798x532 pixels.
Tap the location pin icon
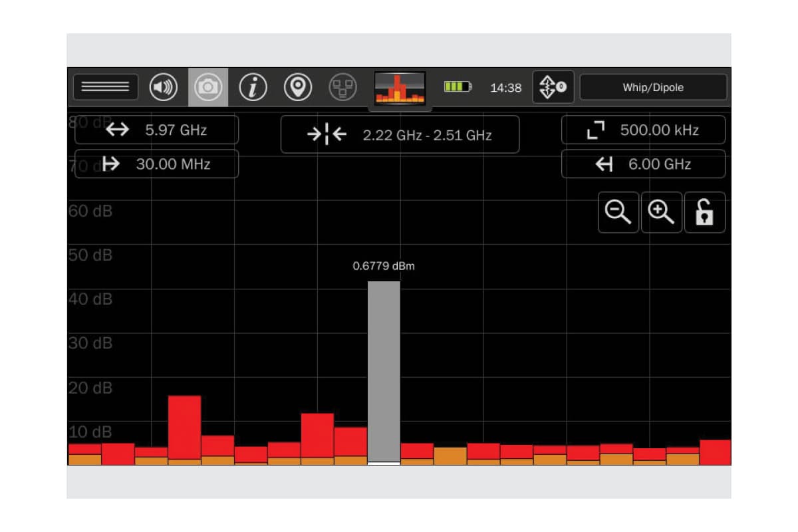coord(298,87)
